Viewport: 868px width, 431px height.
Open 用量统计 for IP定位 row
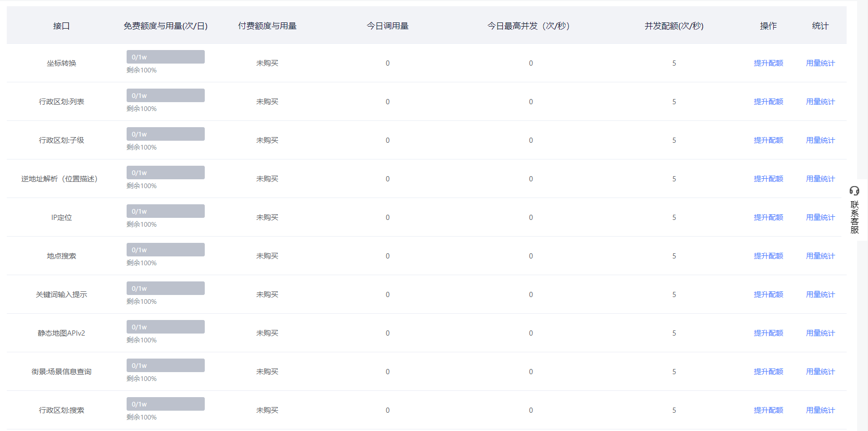[821, 217]
